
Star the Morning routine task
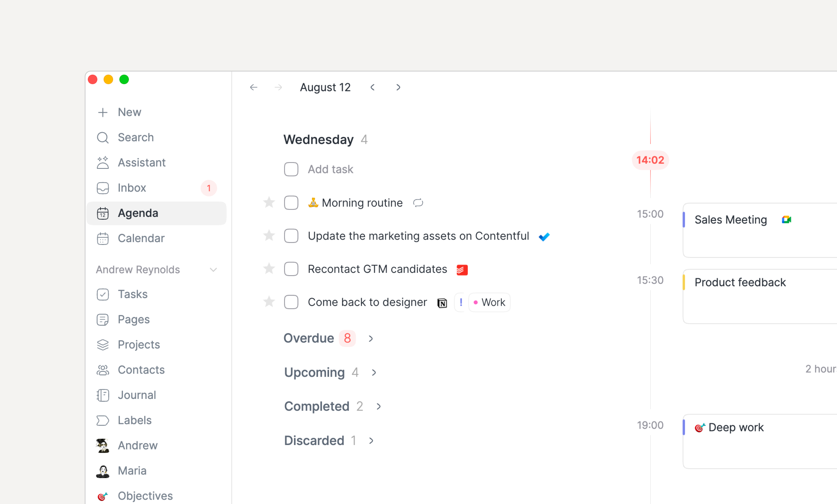[x=269, y=202]
